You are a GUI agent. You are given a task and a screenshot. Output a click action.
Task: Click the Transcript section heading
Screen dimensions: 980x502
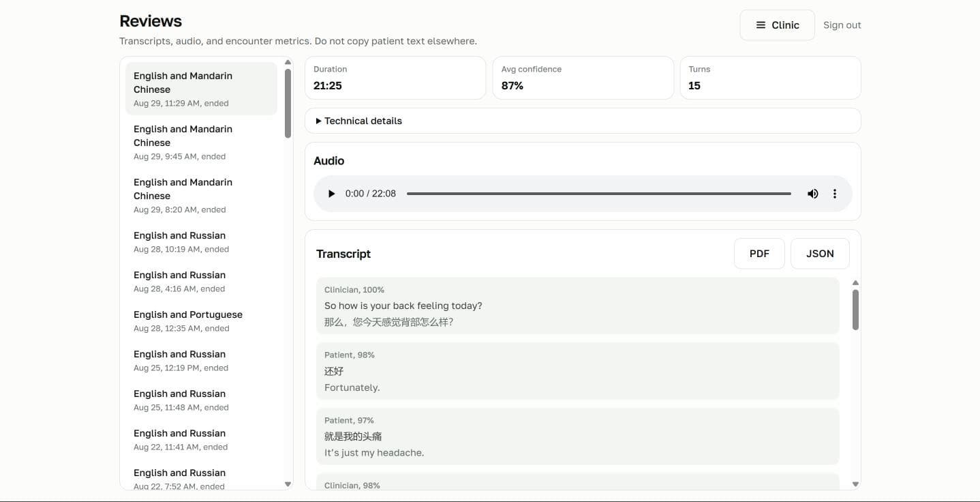coord(343,254)
